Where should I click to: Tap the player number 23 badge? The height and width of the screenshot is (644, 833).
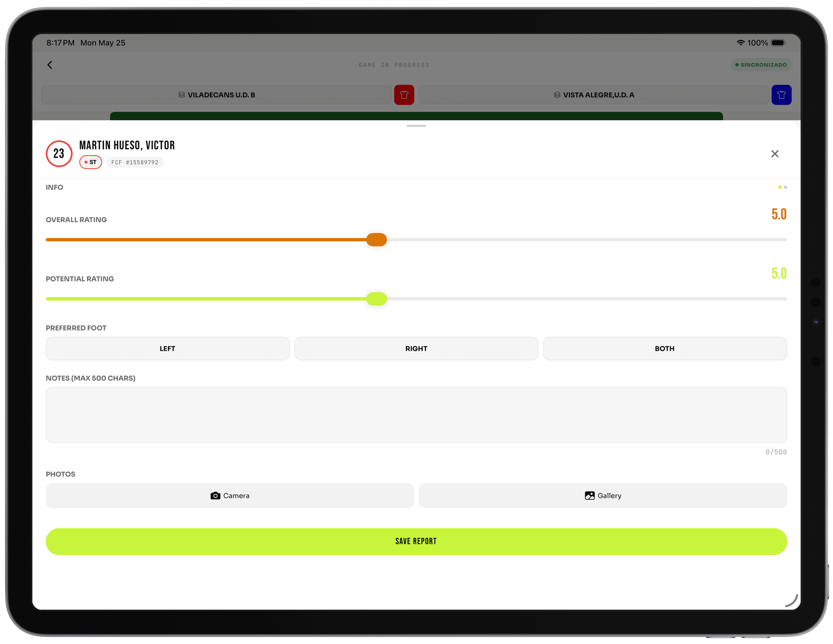tap(59, 154)
